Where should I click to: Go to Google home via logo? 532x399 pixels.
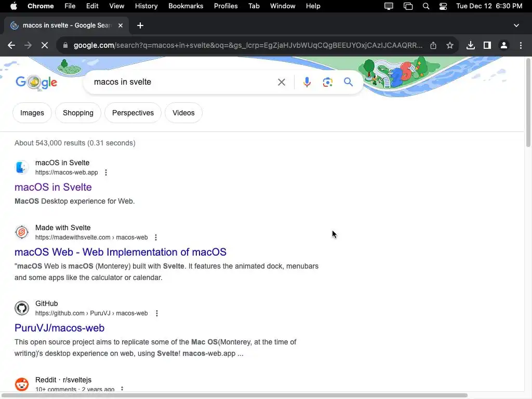[36, 83]
